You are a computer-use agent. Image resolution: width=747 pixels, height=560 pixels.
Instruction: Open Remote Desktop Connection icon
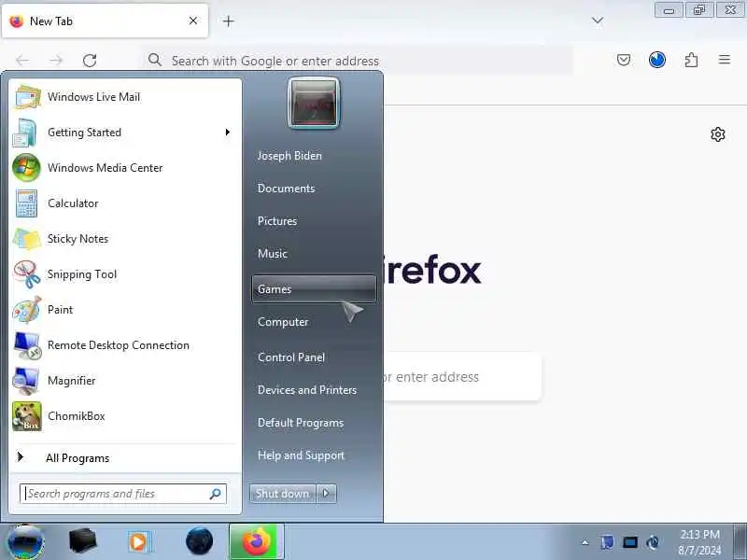pyautogui.click(x=27, y=345)
